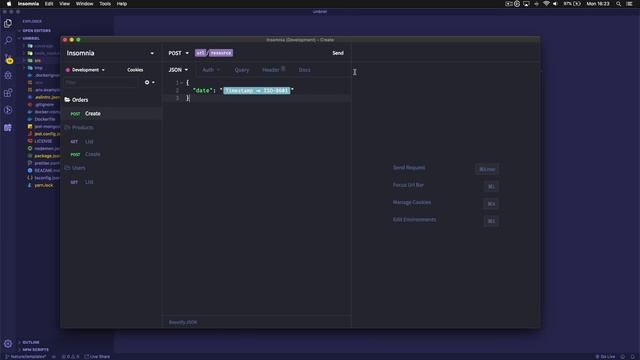Expand the src folder in VS Code explorer

(37, 60)
